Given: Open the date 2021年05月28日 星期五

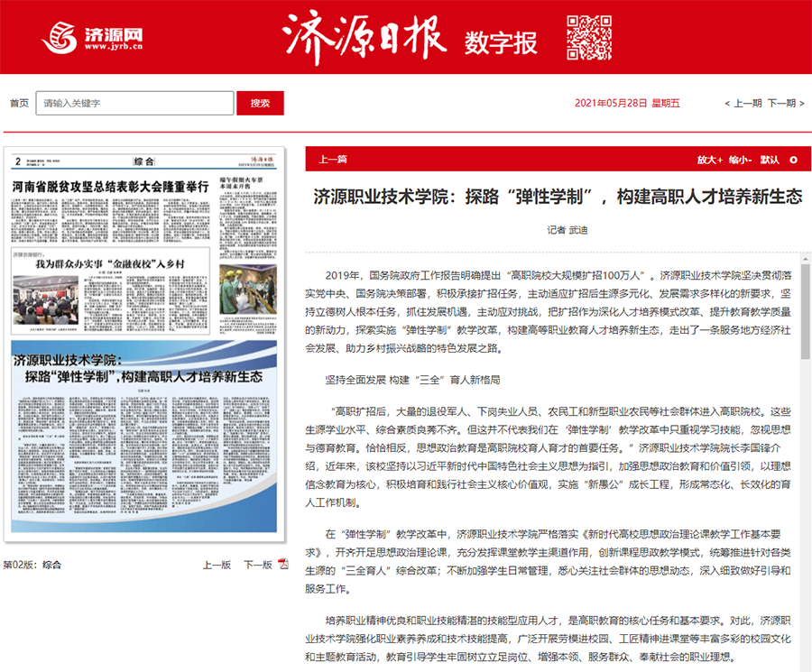Looking at the screenshot, I should [x=627, y=103].
